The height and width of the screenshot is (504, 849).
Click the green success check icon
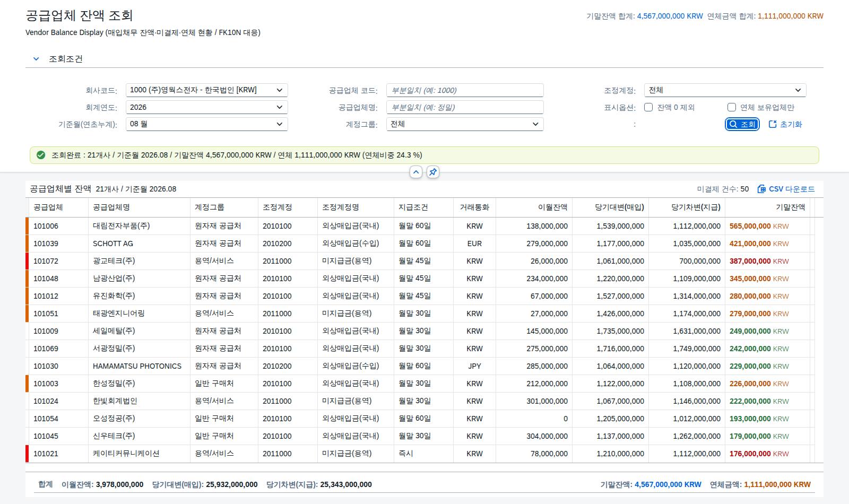point(41,155)
